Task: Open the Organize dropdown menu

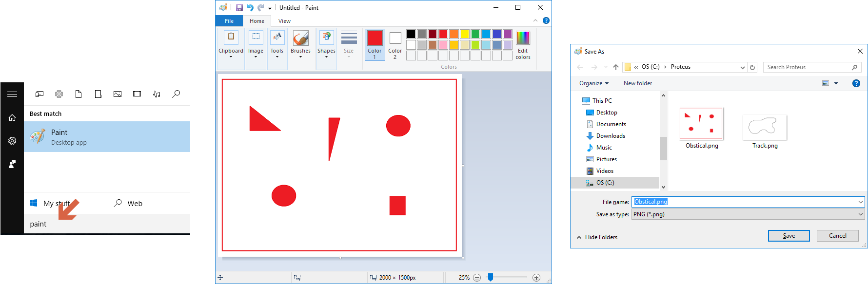Action: tap(593, 83)
